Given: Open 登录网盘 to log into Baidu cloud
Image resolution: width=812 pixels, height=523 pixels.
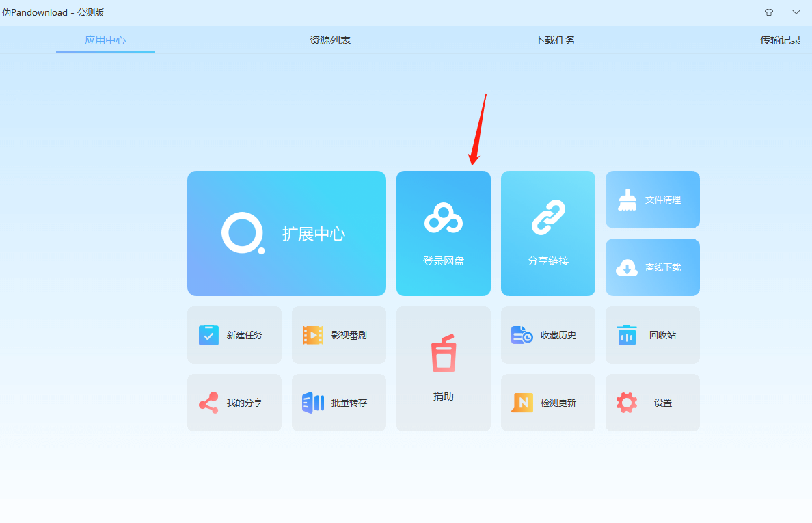Looking at the screenshot, I should point(443,233).
